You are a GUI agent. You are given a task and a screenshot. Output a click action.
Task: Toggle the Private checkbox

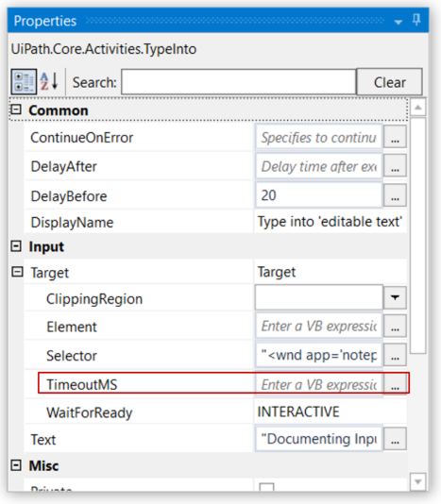click(266, 487)
